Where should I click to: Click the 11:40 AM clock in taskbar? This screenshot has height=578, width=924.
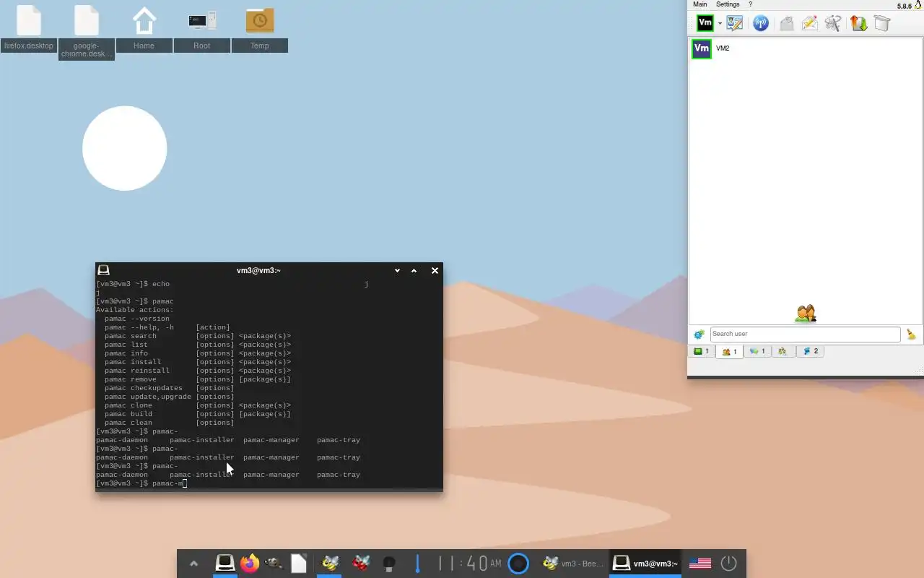[471, 563]
